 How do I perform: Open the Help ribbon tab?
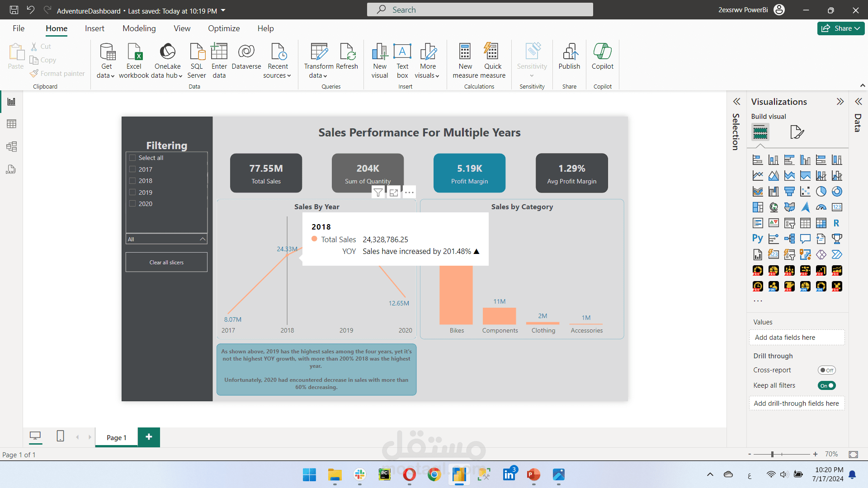point(266,28)
